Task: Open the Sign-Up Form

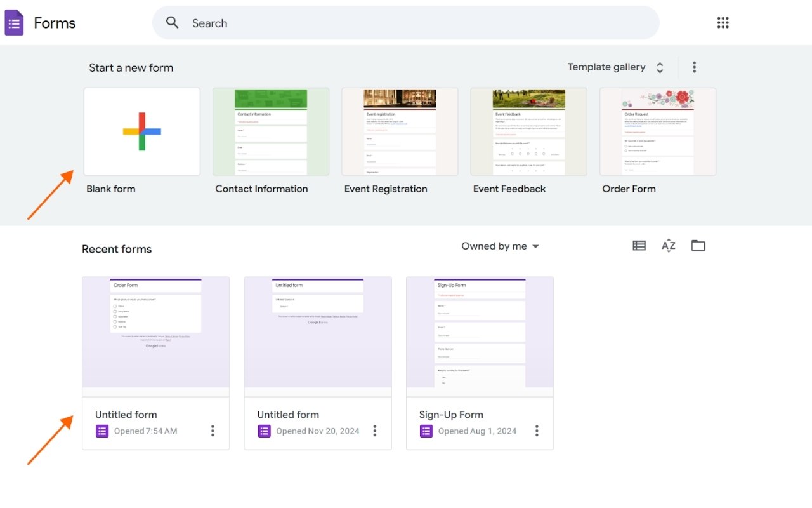Action: click(480, 333)
